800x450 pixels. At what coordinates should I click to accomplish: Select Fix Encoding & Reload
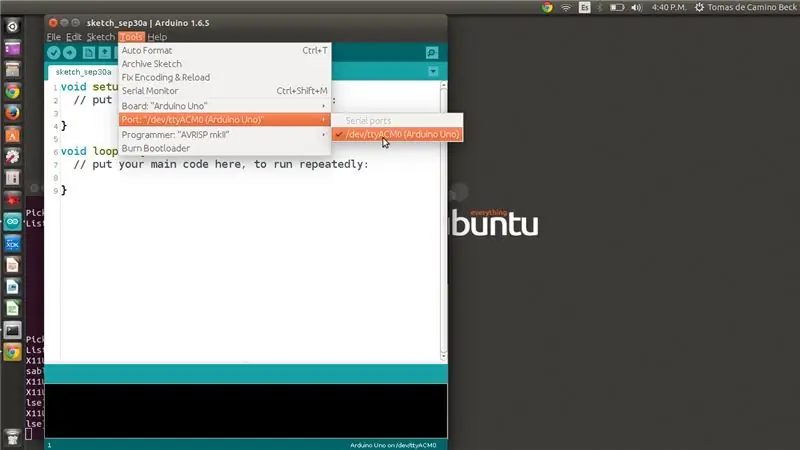[224, 78]
